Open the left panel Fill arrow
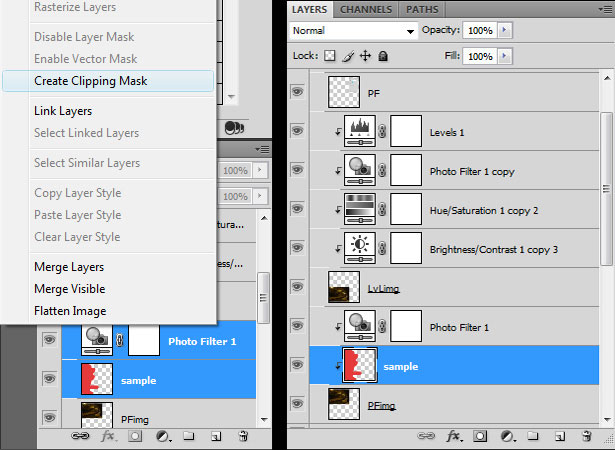The height and width of the screenshot is (450, 615). click(x=260, y=195)
